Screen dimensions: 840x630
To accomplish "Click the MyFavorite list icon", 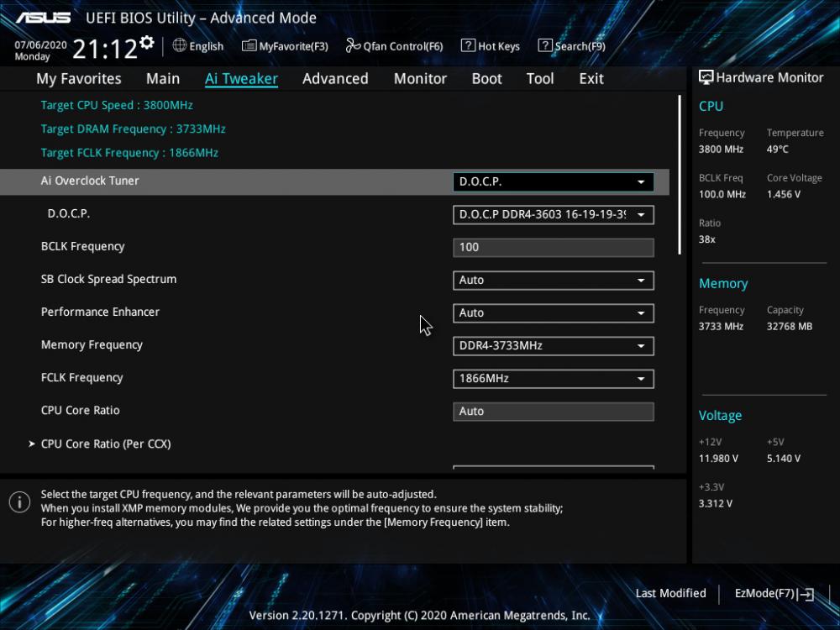I will [x=249, y=45].
